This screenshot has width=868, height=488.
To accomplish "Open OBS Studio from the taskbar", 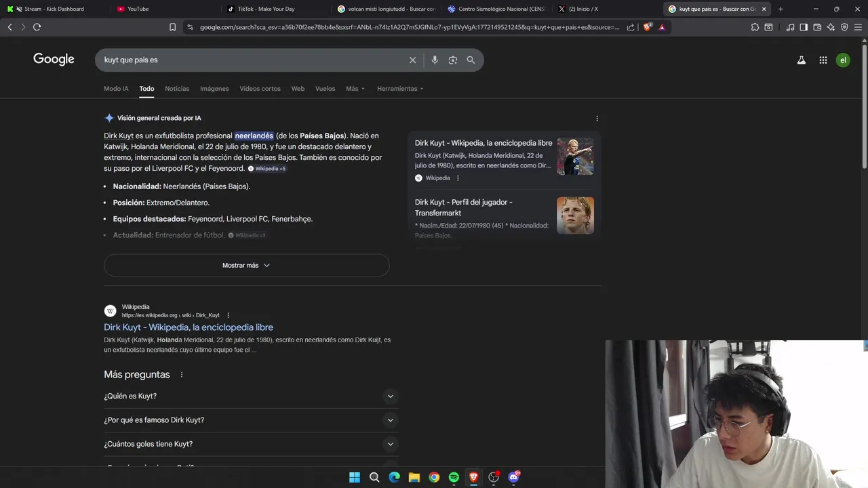I will [494, 477].
